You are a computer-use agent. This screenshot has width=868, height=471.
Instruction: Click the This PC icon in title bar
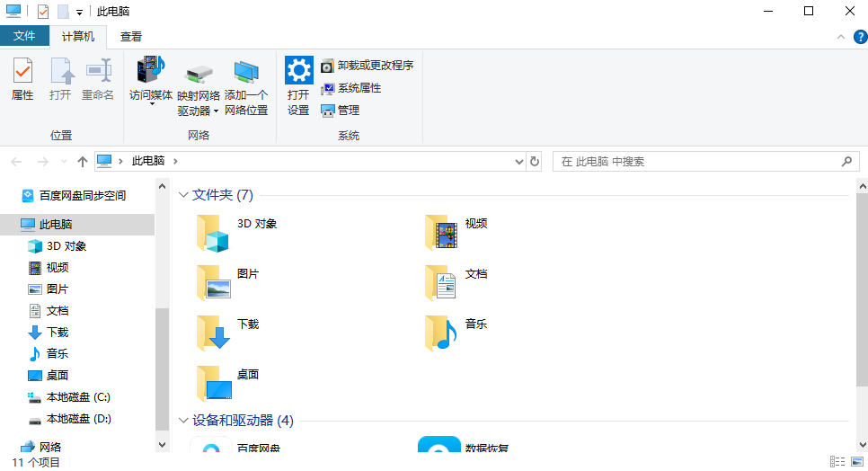pos(13,11)
